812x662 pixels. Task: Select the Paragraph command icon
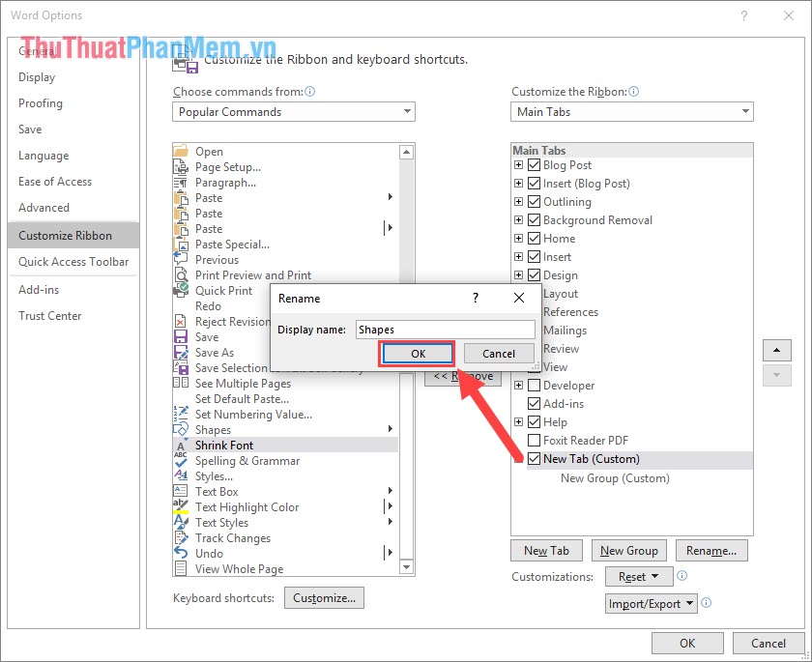[181, 183]
